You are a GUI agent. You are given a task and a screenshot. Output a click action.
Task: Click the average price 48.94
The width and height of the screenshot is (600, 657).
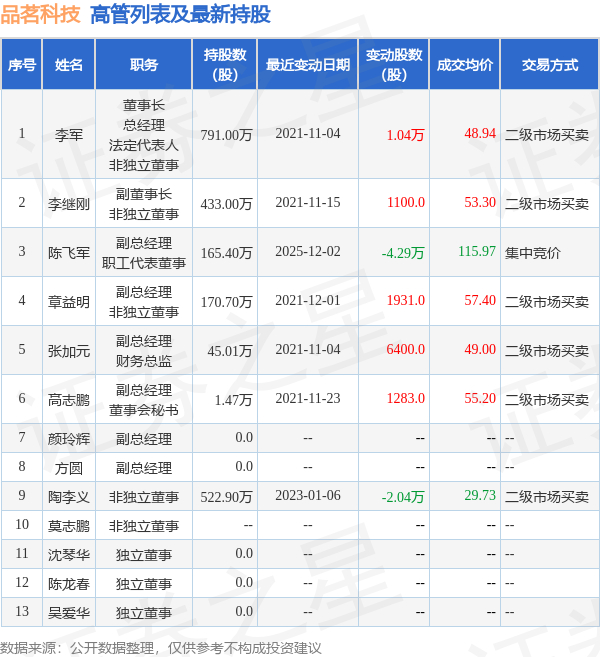[480, 133]
